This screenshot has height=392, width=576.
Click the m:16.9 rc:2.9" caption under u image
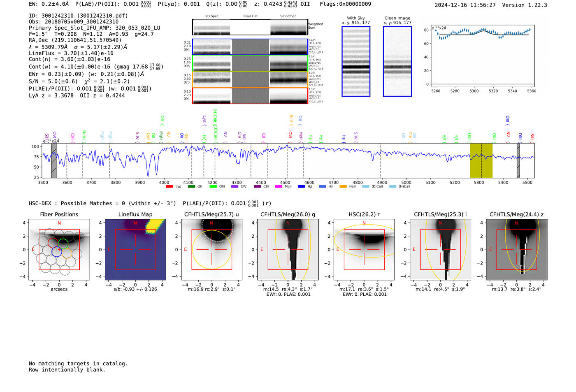pyautogui.click(x=211, y=289)
